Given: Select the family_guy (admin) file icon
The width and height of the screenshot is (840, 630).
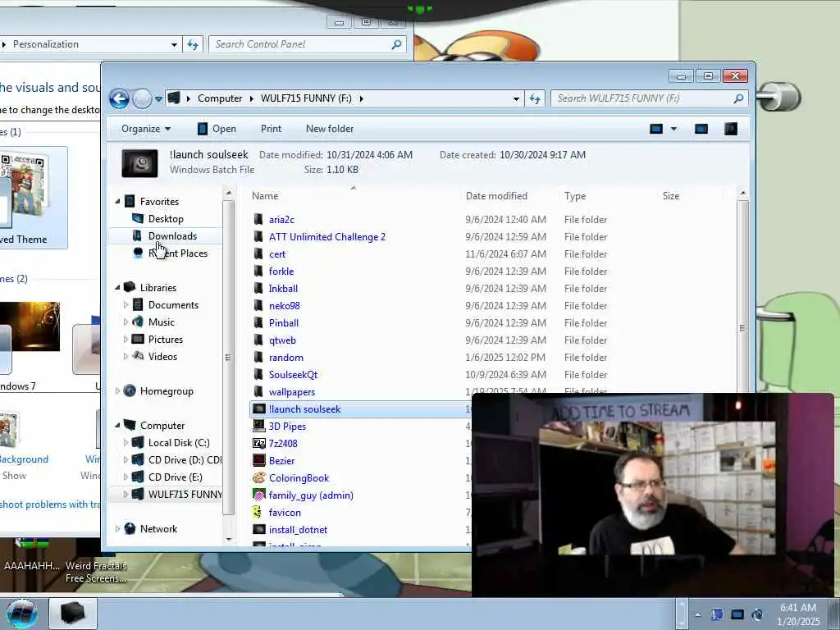Looking at the screenshot, I should 258,495.
